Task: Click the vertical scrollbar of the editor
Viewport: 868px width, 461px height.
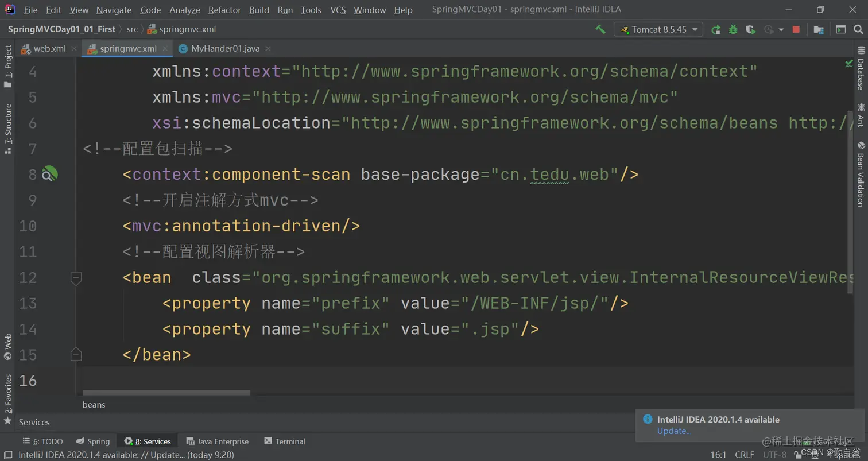Action: tap(850, 201)
